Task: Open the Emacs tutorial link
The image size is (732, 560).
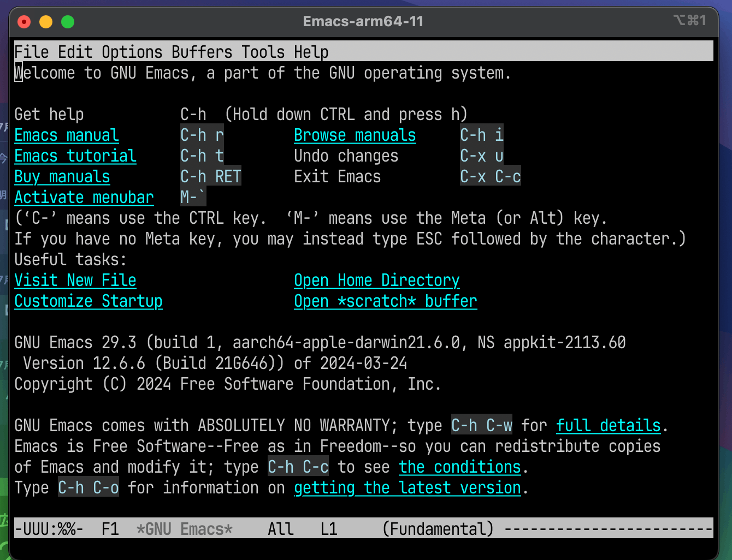Action: pyautogui.click(x=75, y=156)
